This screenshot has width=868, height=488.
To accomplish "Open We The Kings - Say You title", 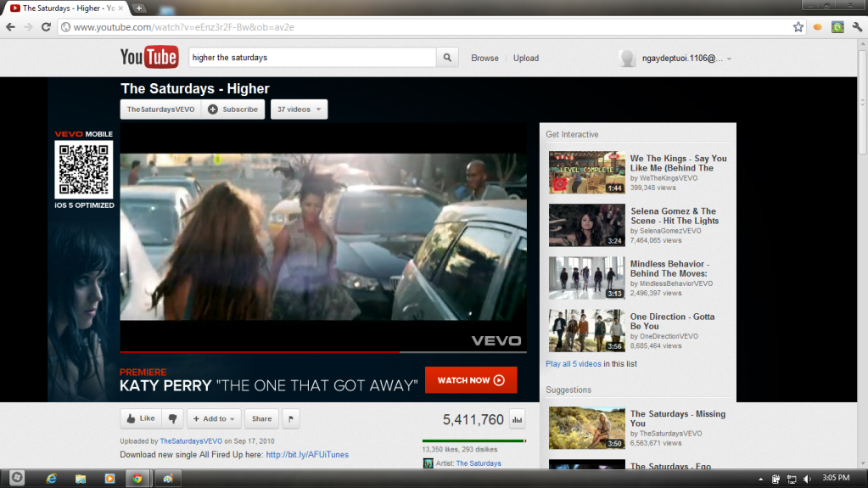I will click(678, 163).
